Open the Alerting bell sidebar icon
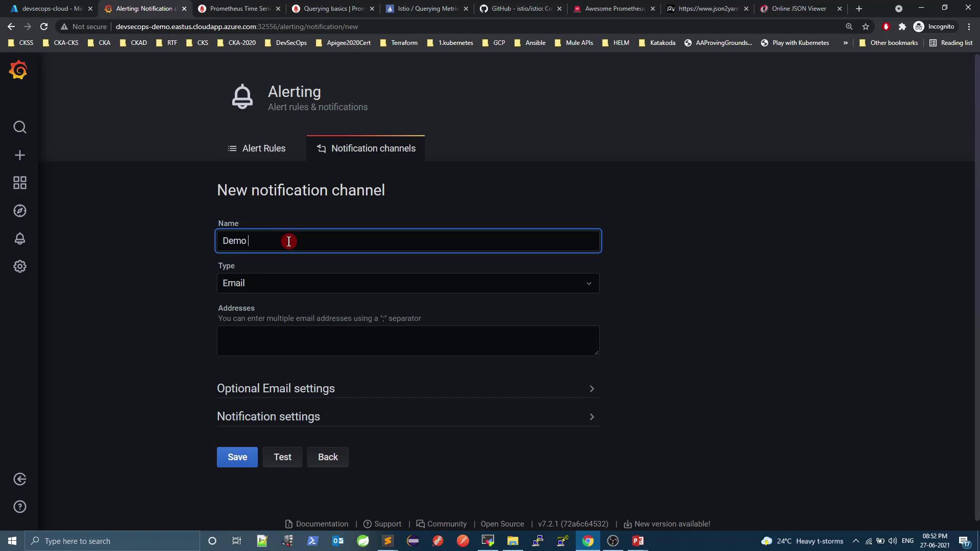This screenshot has width=980, height=551. (20, 238)
